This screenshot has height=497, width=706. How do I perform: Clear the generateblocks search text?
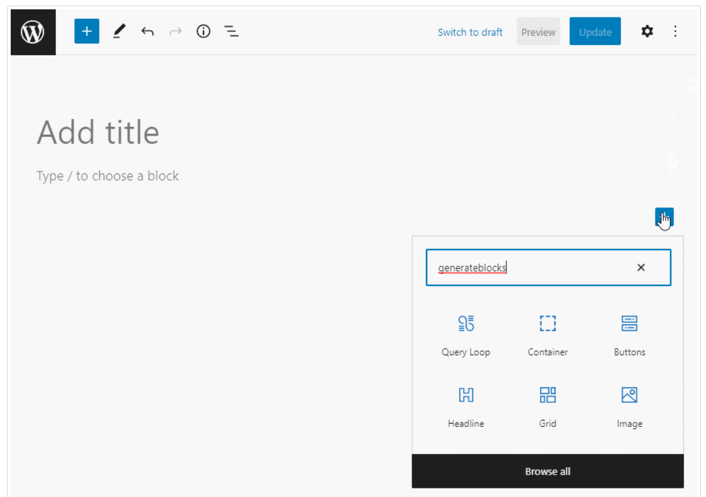point(641,267)
